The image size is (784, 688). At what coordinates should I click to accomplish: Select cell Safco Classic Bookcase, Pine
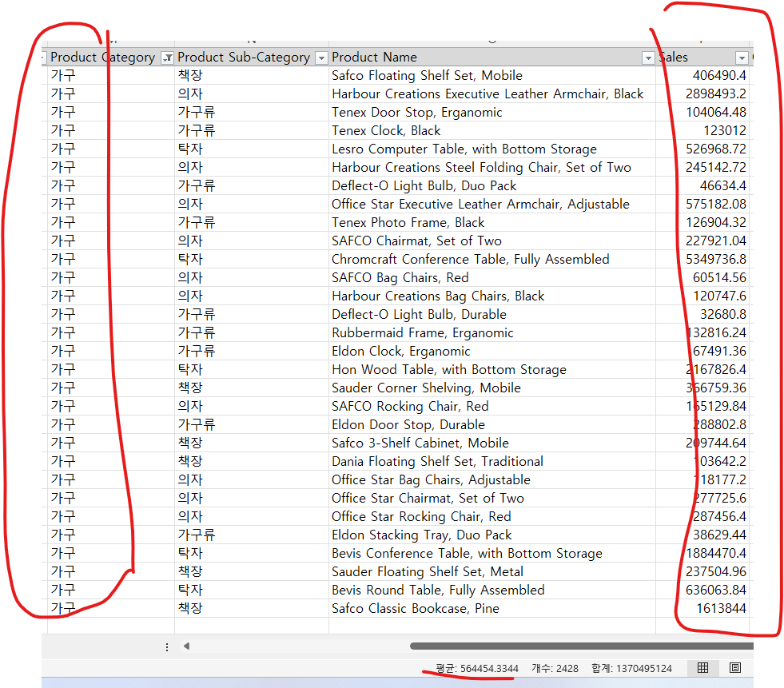pos(492,609)
